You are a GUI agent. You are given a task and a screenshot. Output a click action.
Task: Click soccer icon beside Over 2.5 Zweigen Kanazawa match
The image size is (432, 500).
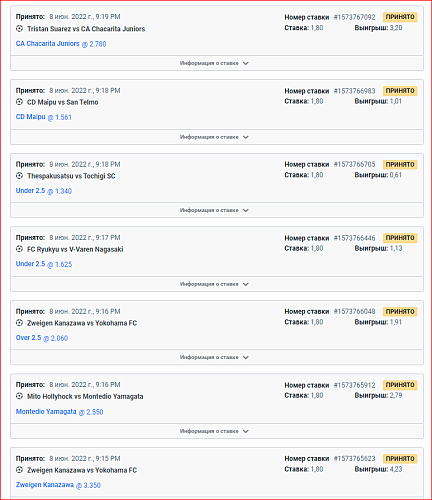coord(19,323)
